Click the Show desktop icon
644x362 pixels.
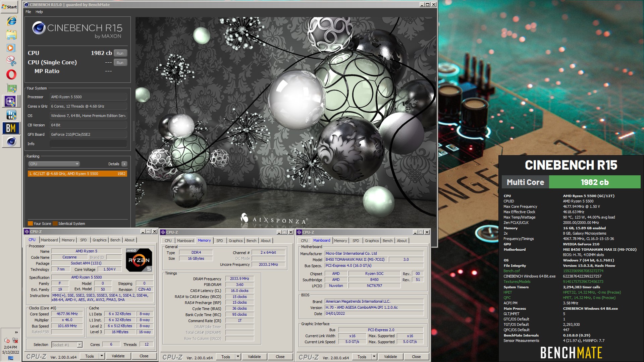(x=11, y=358)
